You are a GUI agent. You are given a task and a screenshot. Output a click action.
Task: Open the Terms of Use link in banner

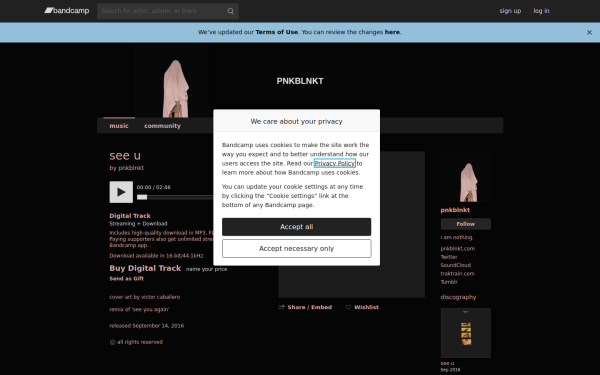[276, 32]
